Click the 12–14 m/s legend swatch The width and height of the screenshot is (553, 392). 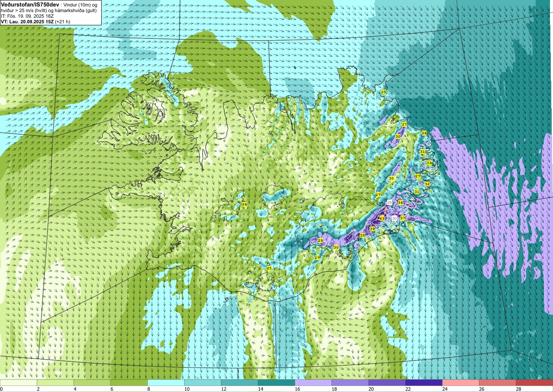click(239, 383)
